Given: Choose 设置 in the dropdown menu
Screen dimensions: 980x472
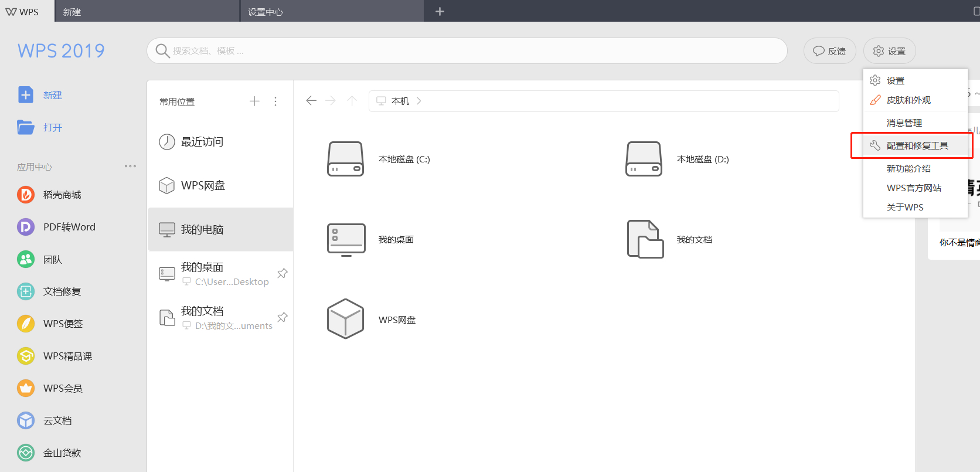Looking at the screenshot, I should click(x=915, y=80).
